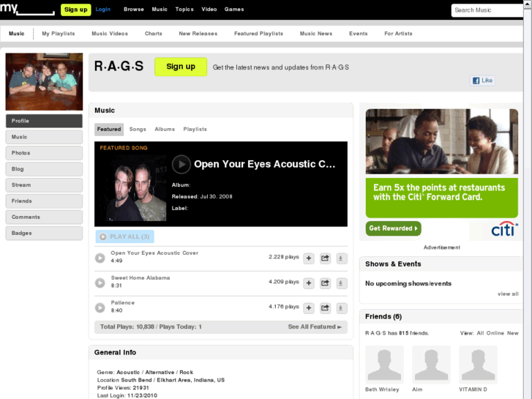Open Featured Playlists tab
Viewport: 532px width, 399px height.
(x=258, y=34)
